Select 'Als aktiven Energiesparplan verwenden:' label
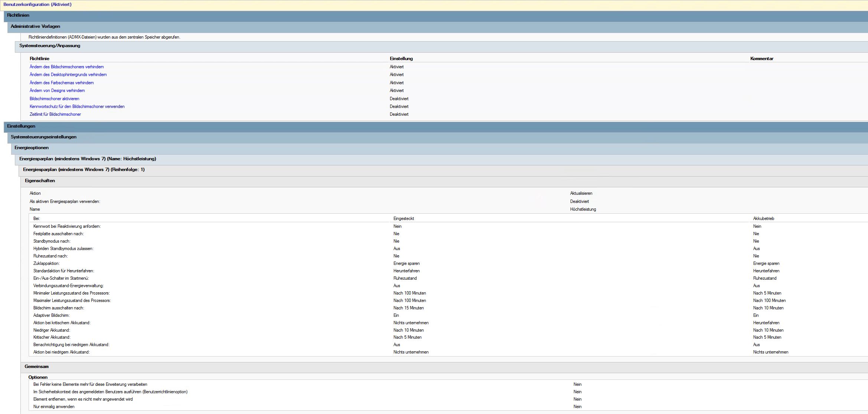Screen dimensions: 868x414 pos(65,201)
